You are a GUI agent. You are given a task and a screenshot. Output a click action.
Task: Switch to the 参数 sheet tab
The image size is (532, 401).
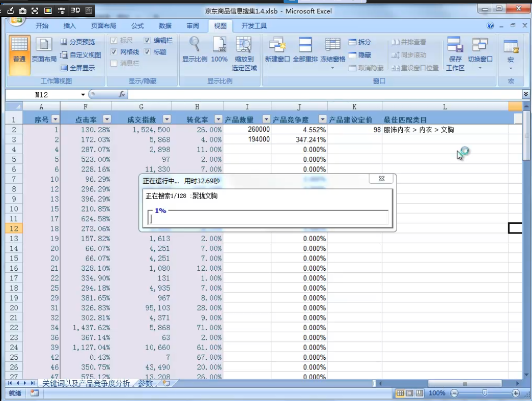click(145, 383)
